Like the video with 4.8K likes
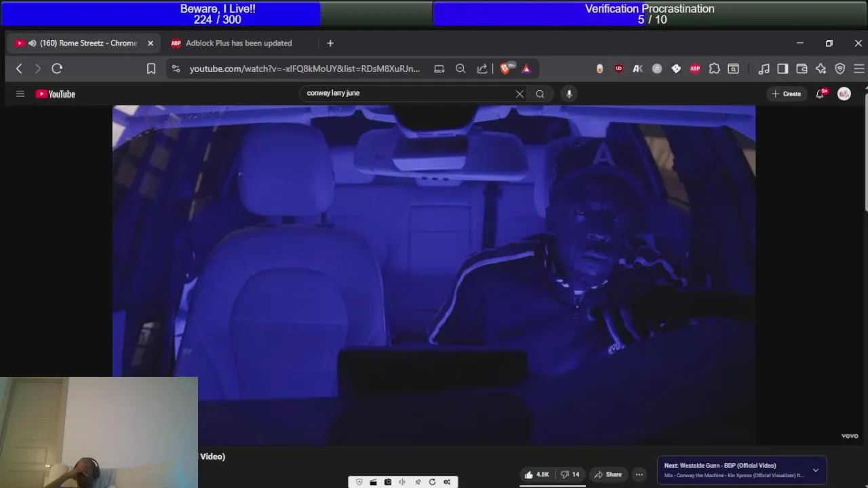The image size is (868, 488). pyautogui.click(x=537, y=474)
